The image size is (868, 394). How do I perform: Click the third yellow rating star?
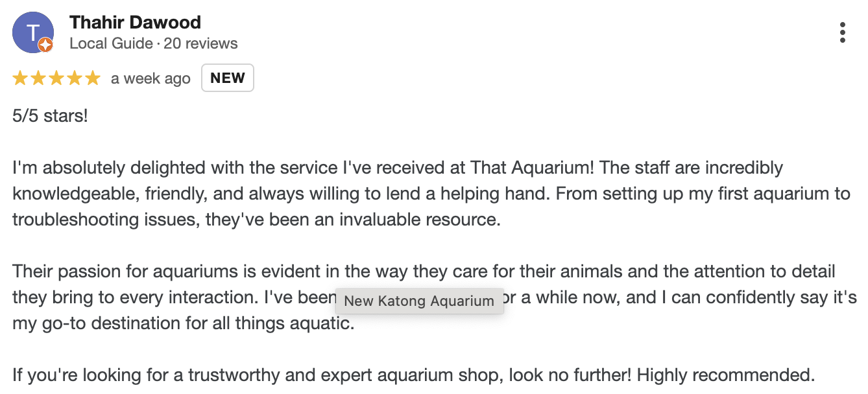pos(56,78)
